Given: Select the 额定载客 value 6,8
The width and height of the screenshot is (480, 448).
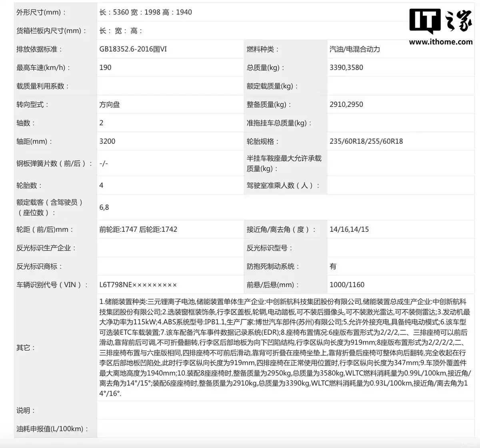Looking at the screenshot, I should coord(104,207).
